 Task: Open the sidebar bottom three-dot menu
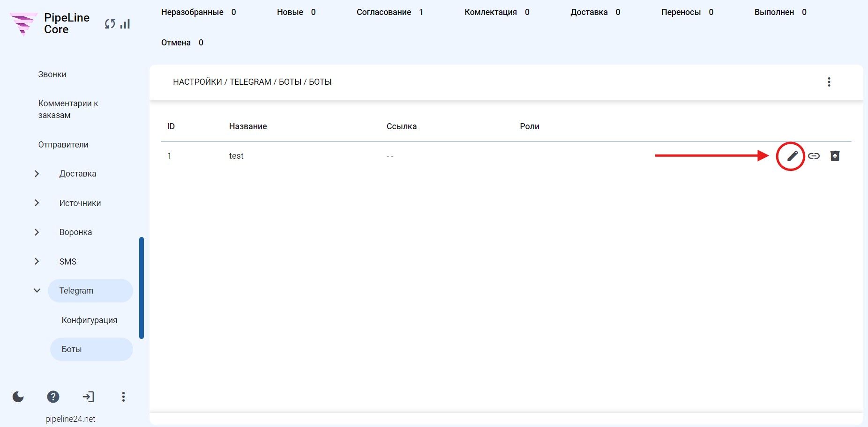123,397
